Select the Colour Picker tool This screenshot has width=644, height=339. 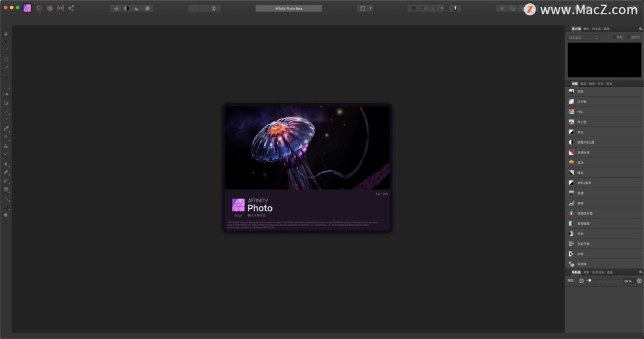point(6,50)
